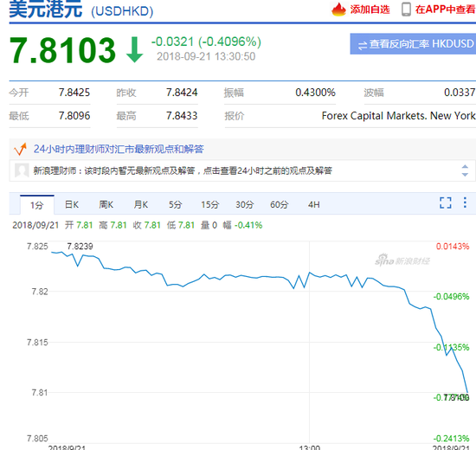Click the 昨收 value 7.8424
Image resolution: width=476 pixels, height=450 pixels.
182,93
